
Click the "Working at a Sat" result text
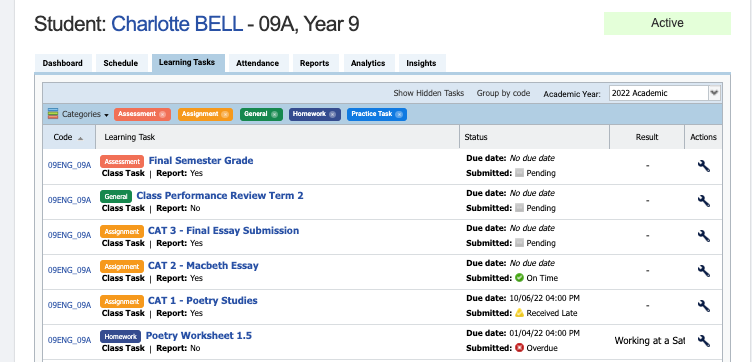649,340
